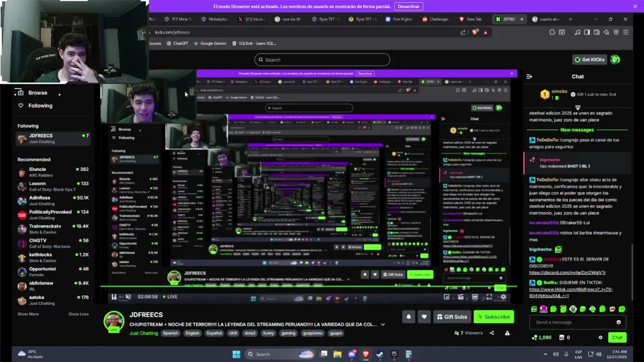Open Steam from the taskbar
Viewport: 644px width, 362px height.
point(380,354)
